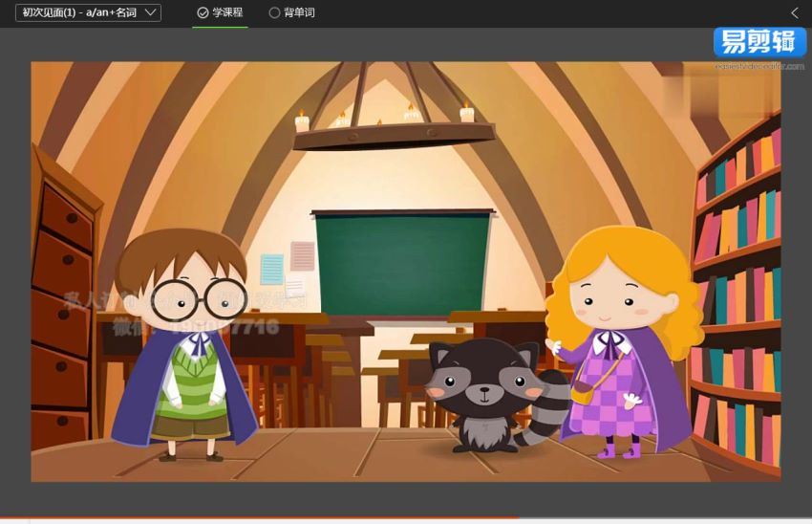Click the video progress bar at the bottom
The width and height of the screenshot is (812, 524).
pyautogui.click(x=406, y=517)
